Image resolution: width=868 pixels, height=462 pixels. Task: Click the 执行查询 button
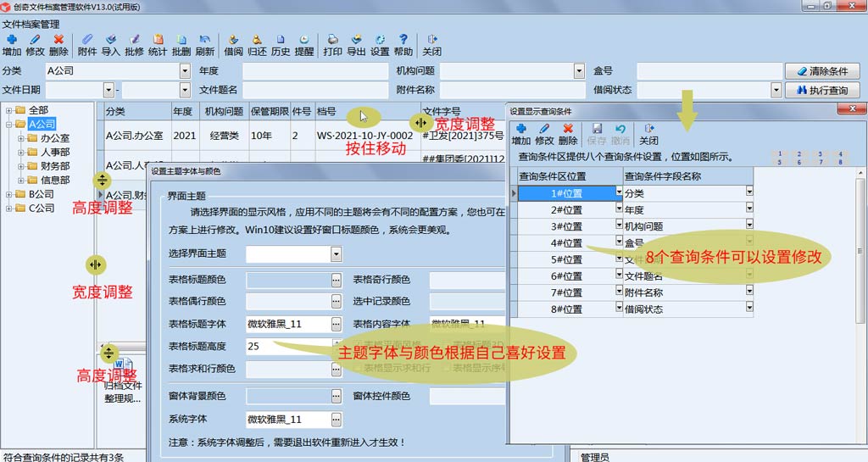(x=822, y=90)
